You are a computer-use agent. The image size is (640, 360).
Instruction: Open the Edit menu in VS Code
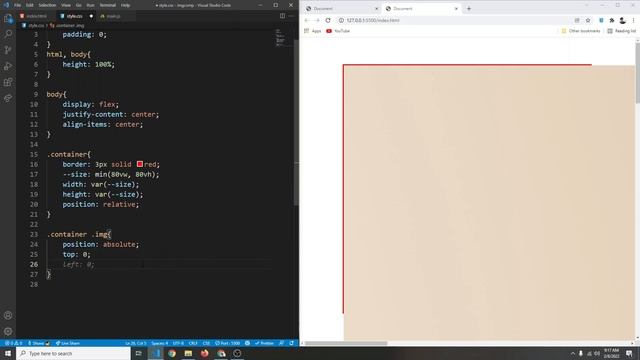point(30,5)
